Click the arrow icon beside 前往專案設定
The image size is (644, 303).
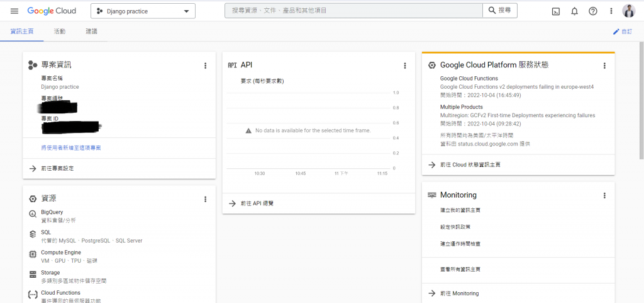33,169
